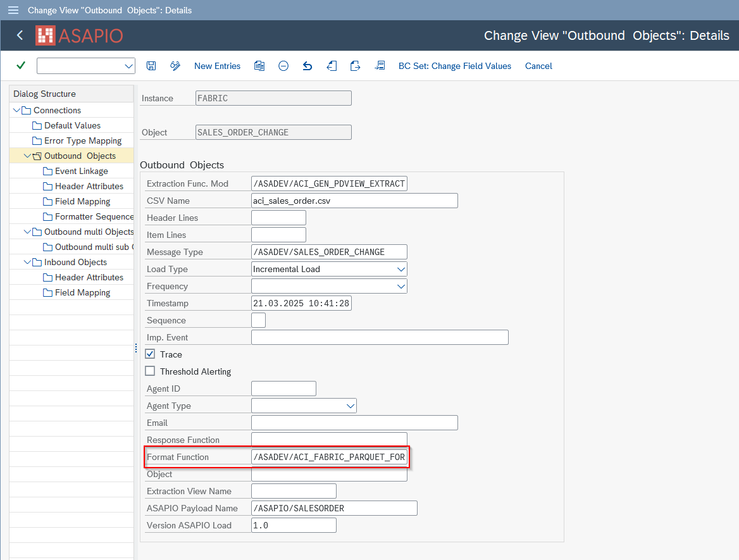739x560 pixels.
Task: Click the Timestamp field
Action: [x=301, y=303]
